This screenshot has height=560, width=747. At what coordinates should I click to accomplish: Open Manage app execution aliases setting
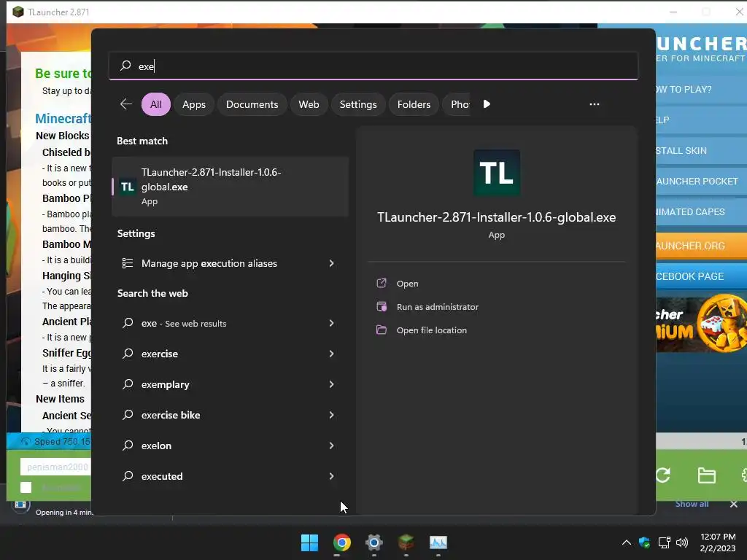point(231,263)
